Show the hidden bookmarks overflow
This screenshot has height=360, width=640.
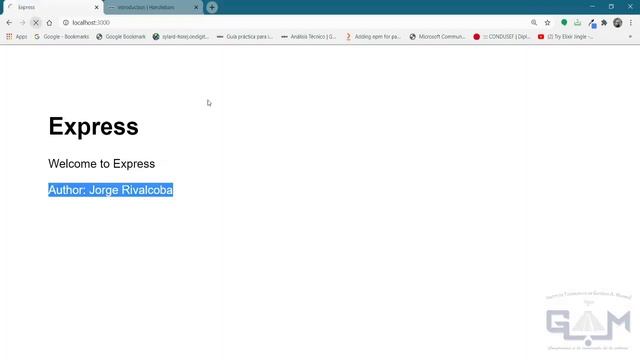[x=630, y=37]
